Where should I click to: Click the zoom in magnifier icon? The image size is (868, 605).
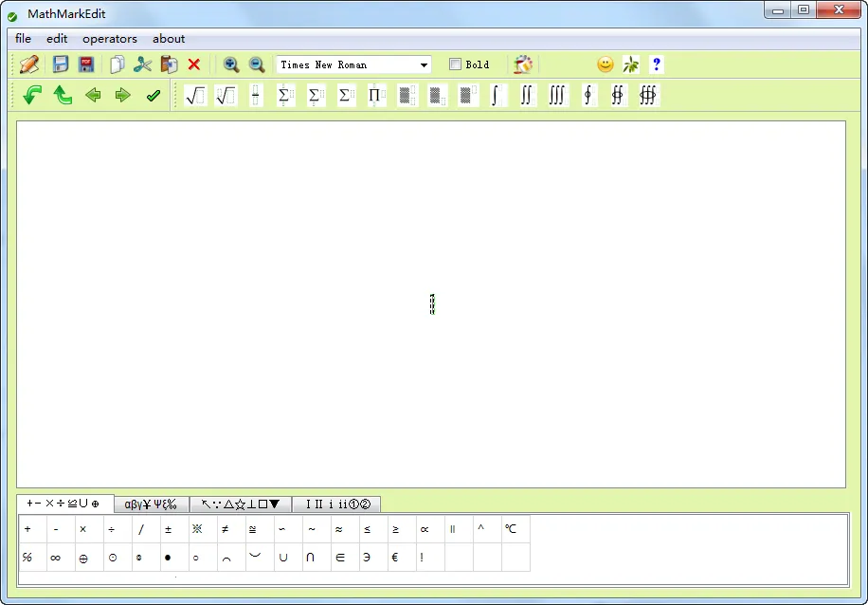tap(230, 64)
